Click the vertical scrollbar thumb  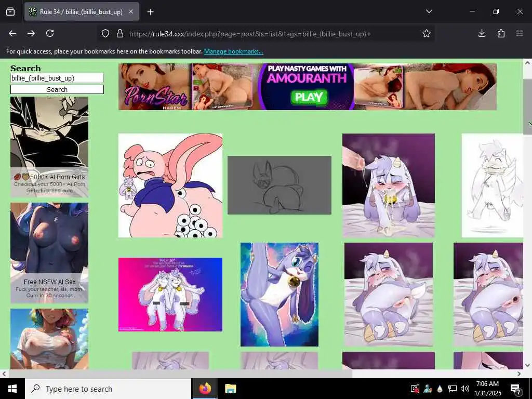click(x=527, y=107)
